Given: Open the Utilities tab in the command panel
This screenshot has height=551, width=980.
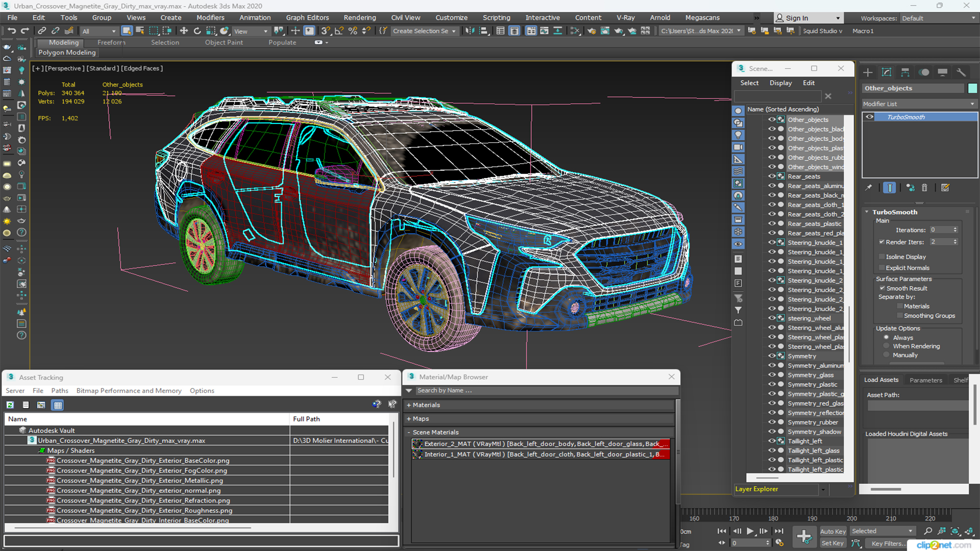Looking at the screenshot, I should click(961, 72).
